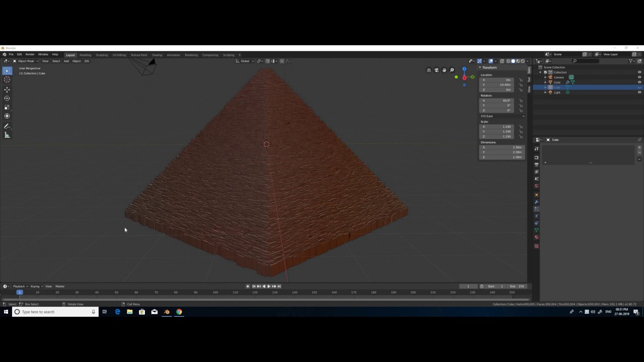The image size is (644, 362).
Task: Jump to the timeline end frame
Action: click(x=279, y=287)
